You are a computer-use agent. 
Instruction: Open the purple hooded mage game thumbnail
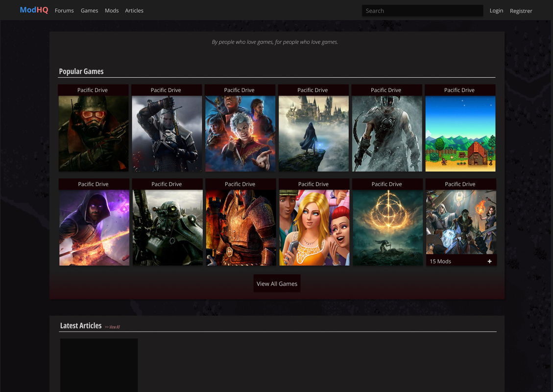click(94, 227)
